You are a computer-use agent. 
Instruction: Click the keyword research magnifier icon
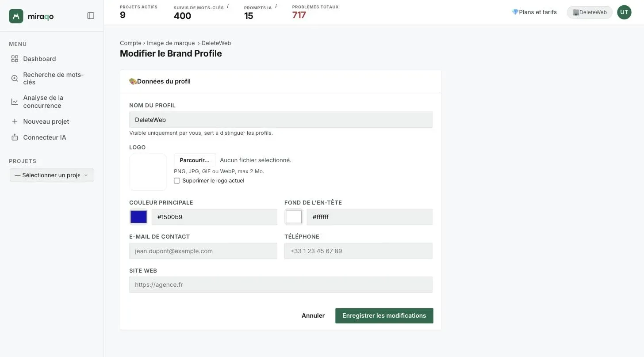pyautogui.click(x=15, y=78)
